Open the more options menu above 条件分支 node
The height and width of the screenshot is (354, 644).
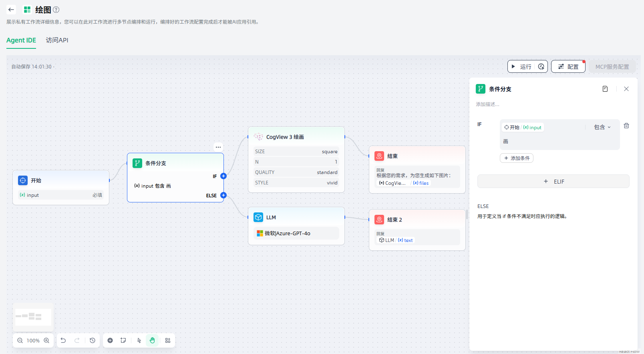218,147
